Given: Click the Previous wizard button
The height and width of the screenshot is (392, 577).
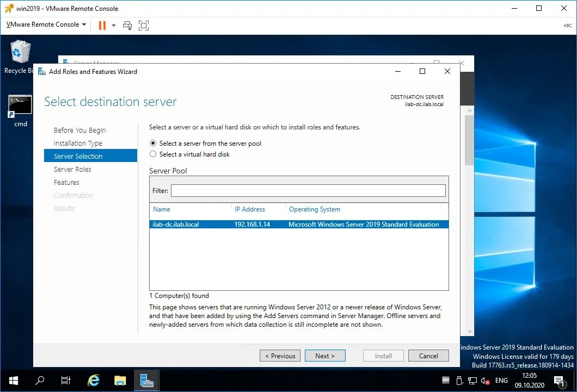Looking at the screenshot, I should 280,356.
